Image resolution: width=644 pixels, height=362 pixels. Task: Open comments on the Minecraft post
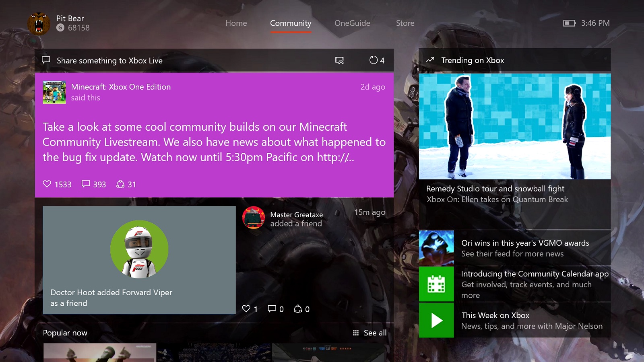pyautogui.click(x=85, y=184)
